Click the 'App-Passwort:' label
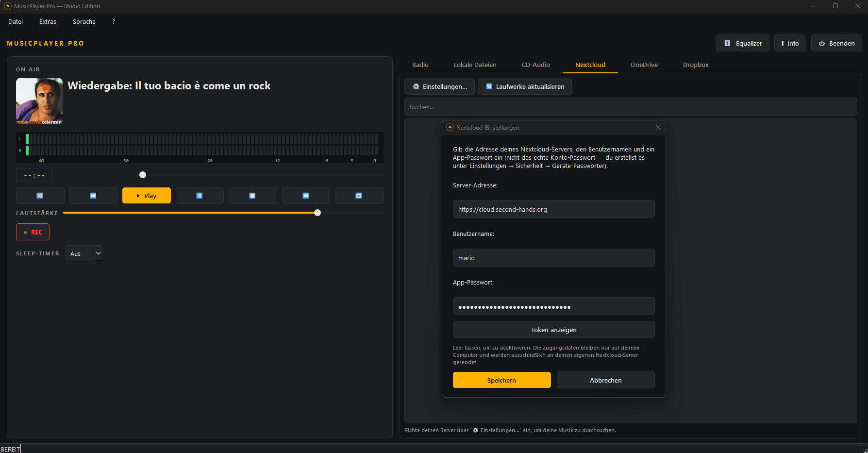Image resolution: width=868 pixels, height=453 pixels. [473, 283]
